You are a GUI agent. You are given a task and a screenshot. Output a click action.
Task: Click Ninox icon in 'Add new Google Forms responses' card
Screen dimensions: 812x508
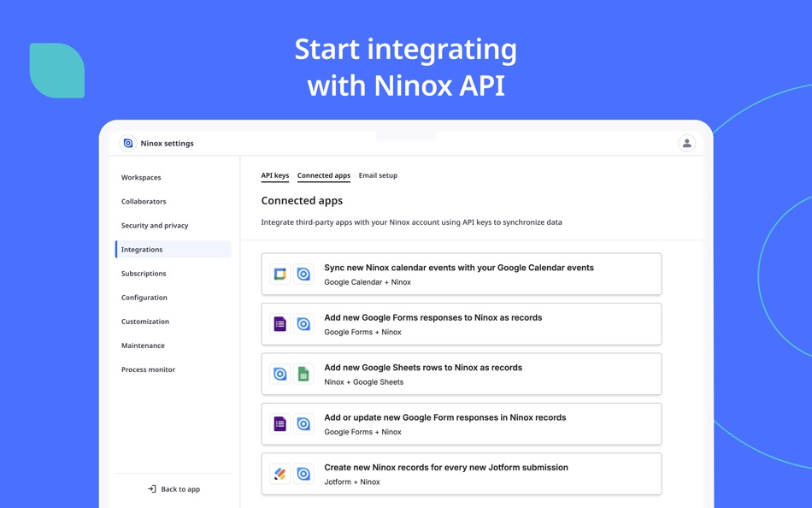click(303, 324)
